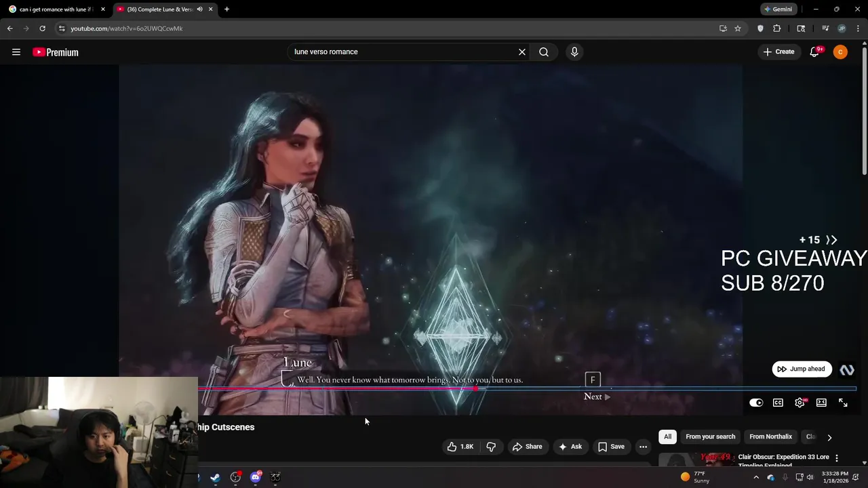Image resolution: width=868 pixels, height=488 pixels.
Task: Enter full screen on the video
Action: click(843, 403)
